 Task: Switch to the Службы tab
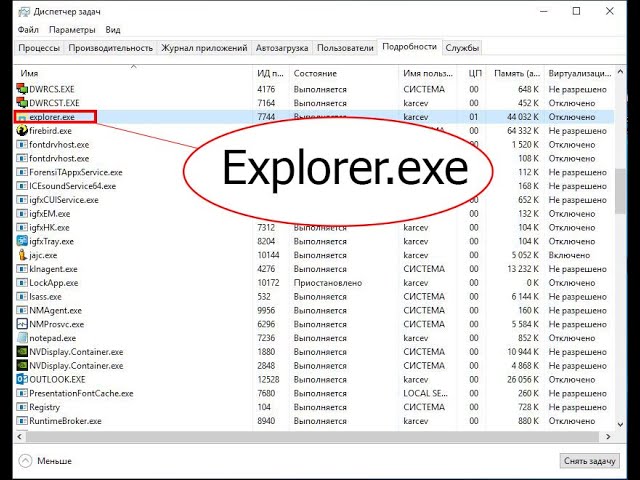click(462, 48)
